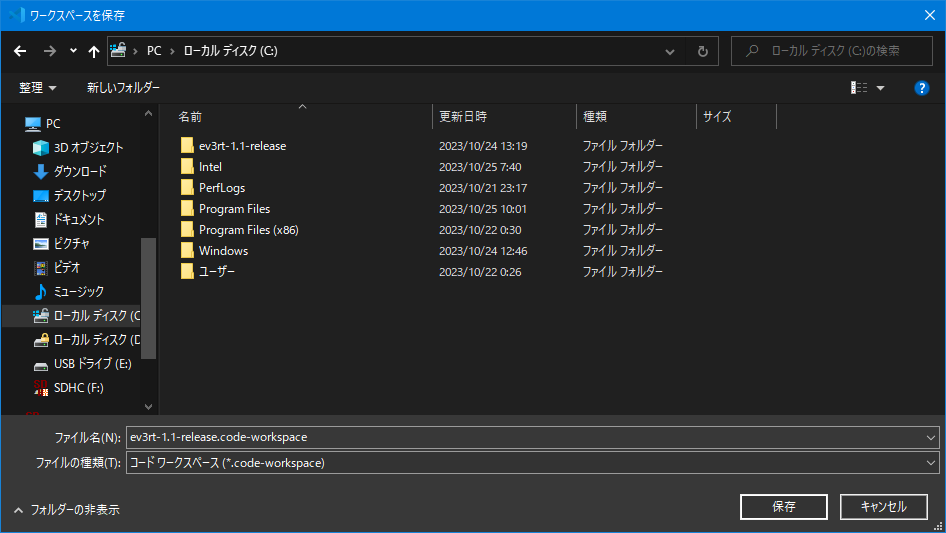The width and height of the screenshot is (946, 533).
Task: Select the ユーザー folder
Action: coord(217,272)
